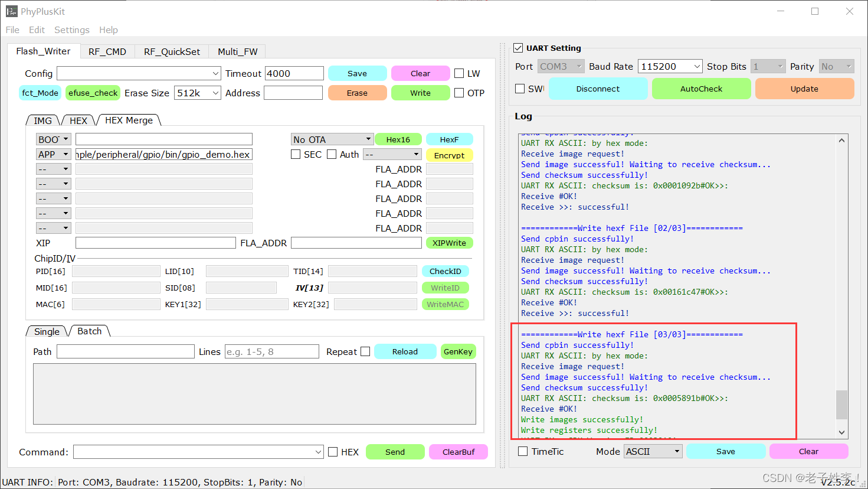This screenshot has width=868, height=489.
Task: Select the HEX sub-tab
Action: (78, 120)
